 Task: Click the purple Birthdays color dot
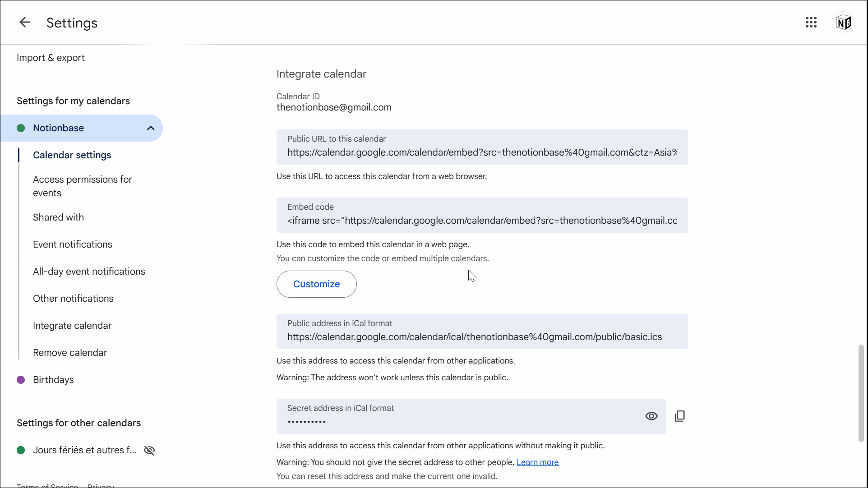21,380
